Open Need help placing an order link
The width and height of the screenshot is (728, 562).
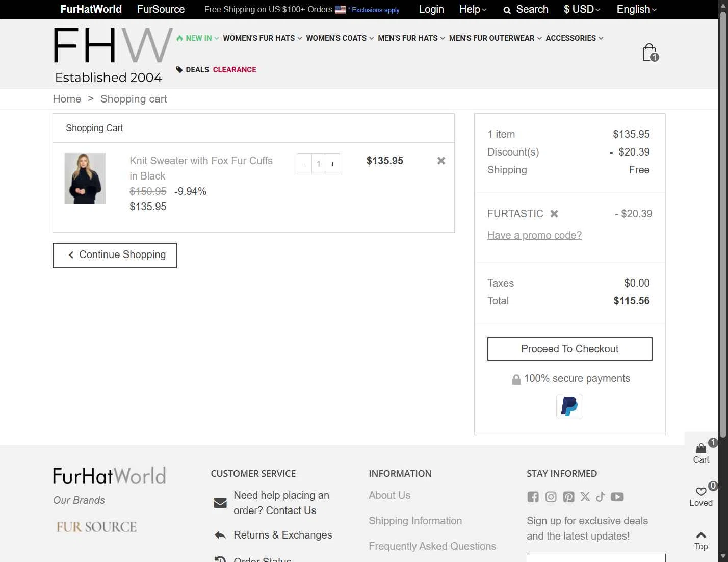point(281,503)
